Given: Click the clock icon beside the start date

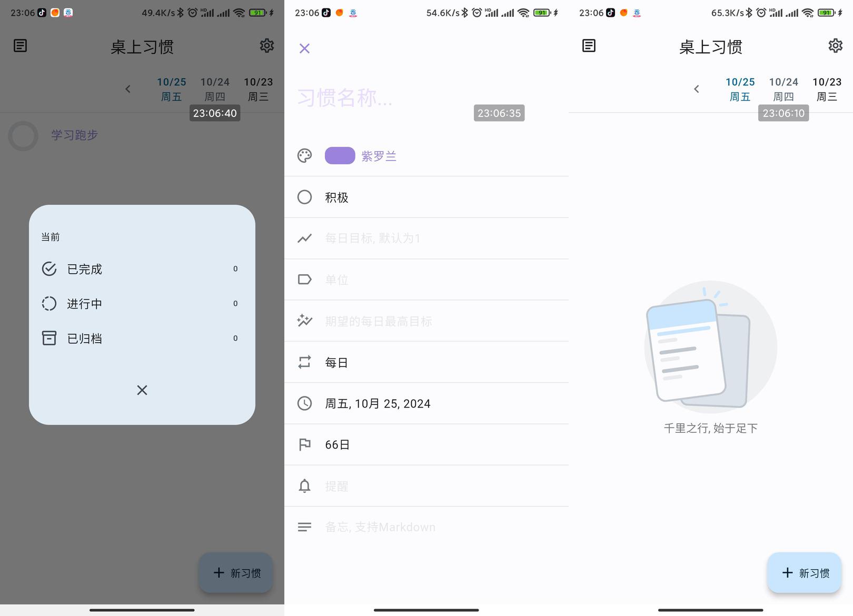Looking at the screenshot, I should pyautogui.click(x=304, y=403).
